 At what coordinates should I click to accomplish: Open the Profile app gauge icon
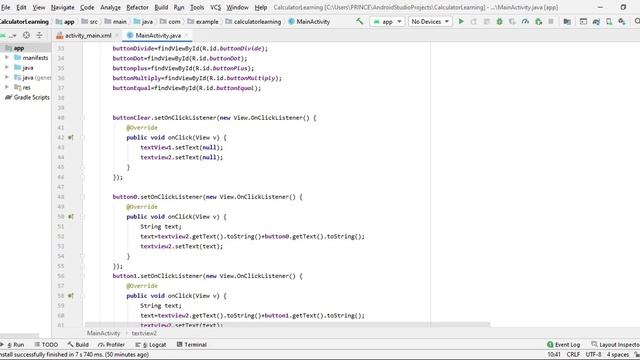525,22
